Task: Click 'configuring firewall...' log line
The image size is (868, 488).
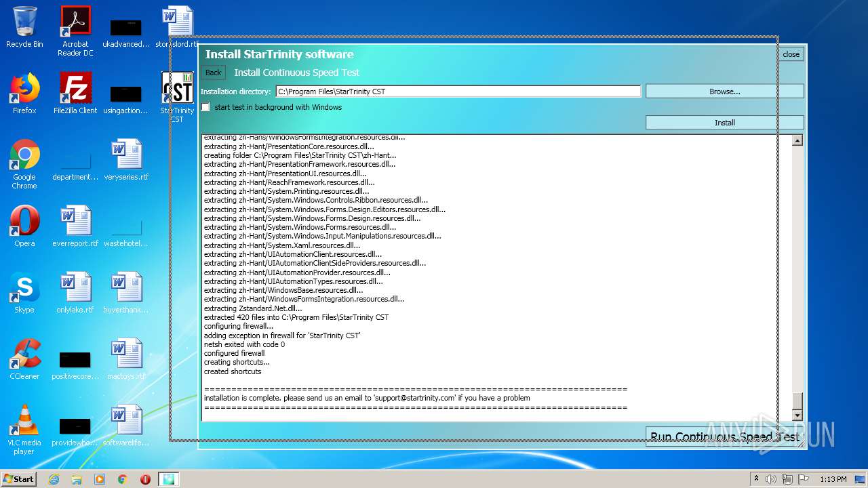Action: tap(239, 326)
